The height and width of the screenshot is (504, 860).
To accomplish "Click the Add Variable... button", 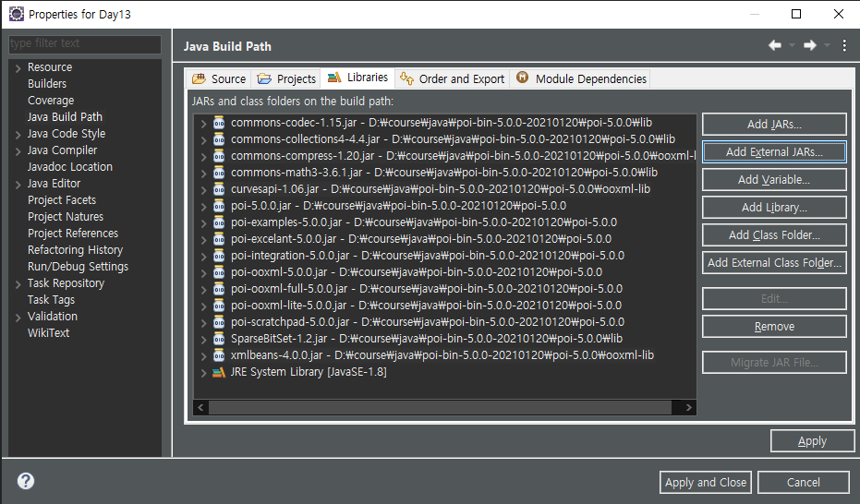I will 774,180.
